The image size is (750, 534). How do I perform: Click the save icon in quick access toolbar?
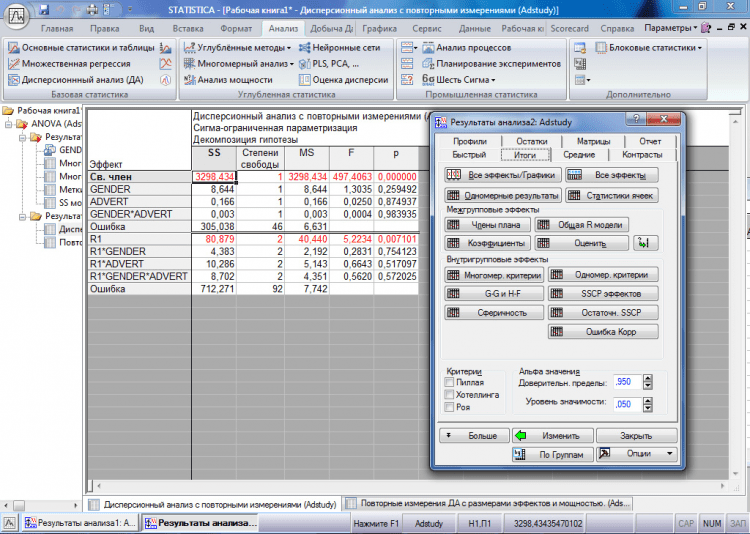(44, 9)
